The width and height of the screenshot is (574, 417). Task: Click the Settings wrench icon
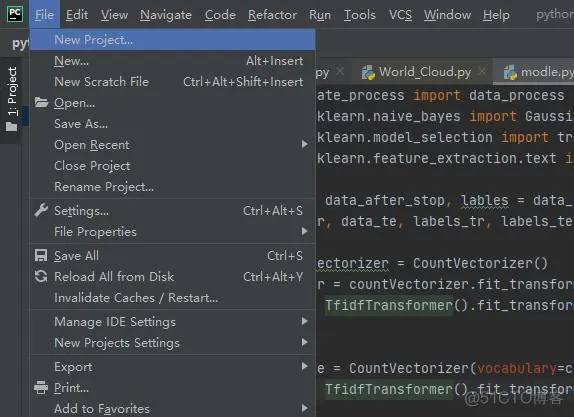tap(41, 210)
